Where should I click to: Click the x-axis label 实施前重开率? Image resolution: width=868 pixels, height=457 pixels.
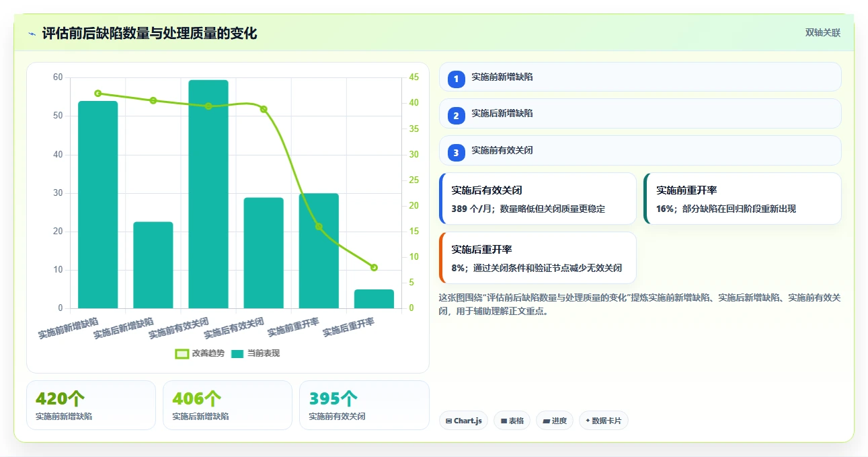(294, 327)
